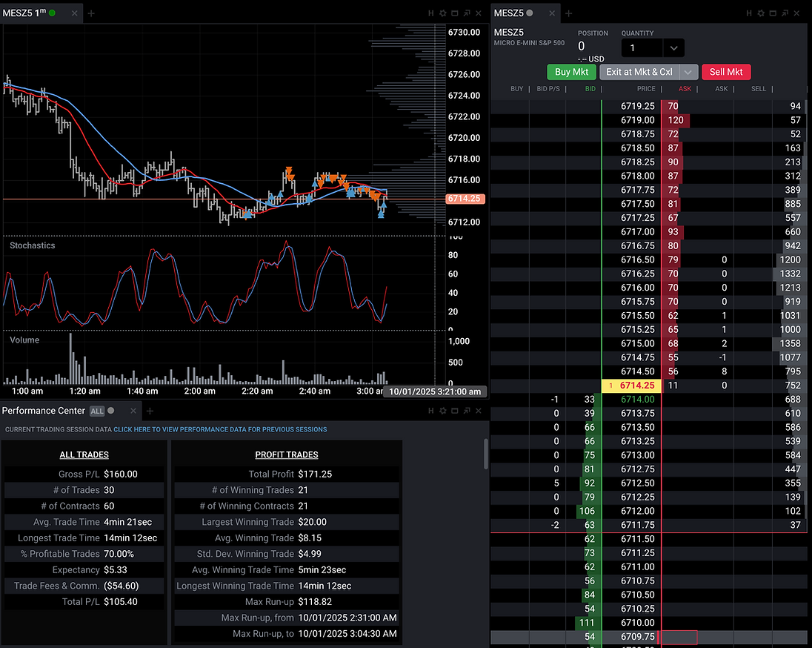Click Exit at Mkt & Cxl button
The image size is (812, 648).
[x=639, y=72]
